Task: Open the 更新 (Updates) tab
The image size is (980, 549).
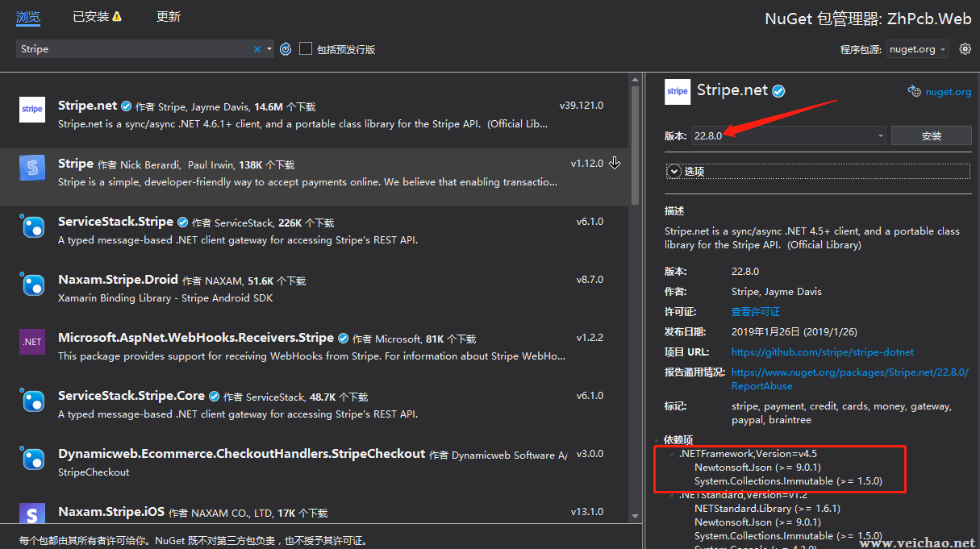Action: pos(169,16)
